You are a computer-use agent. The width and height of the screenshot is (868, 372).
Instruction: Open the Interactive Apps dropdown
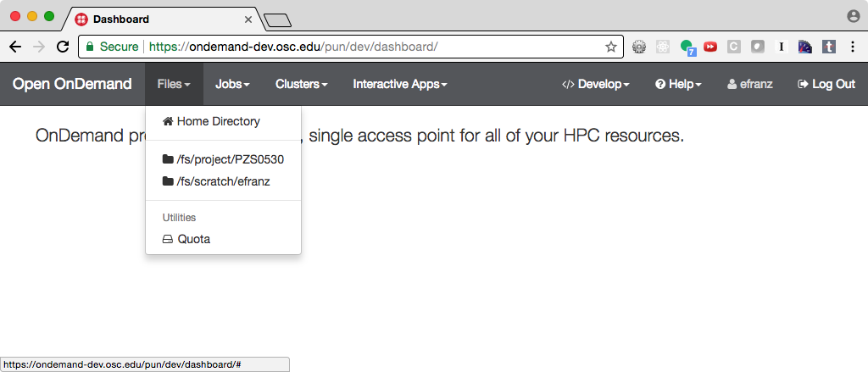point(399,84)
